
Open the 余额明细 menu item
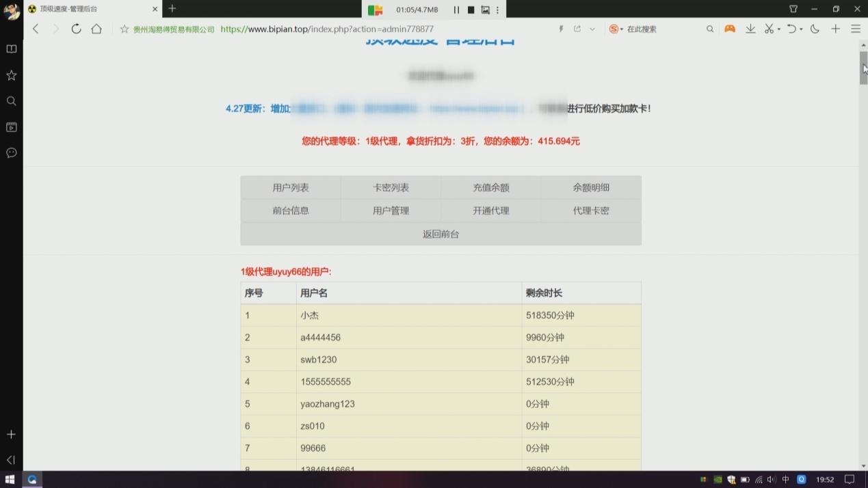pos(591,187)
